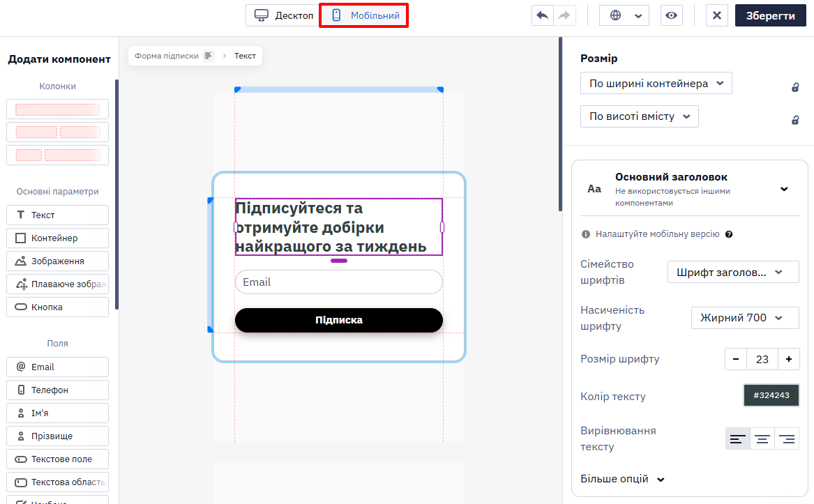Click font size value 23
The image size is (814, 504).
pos(762,359)
